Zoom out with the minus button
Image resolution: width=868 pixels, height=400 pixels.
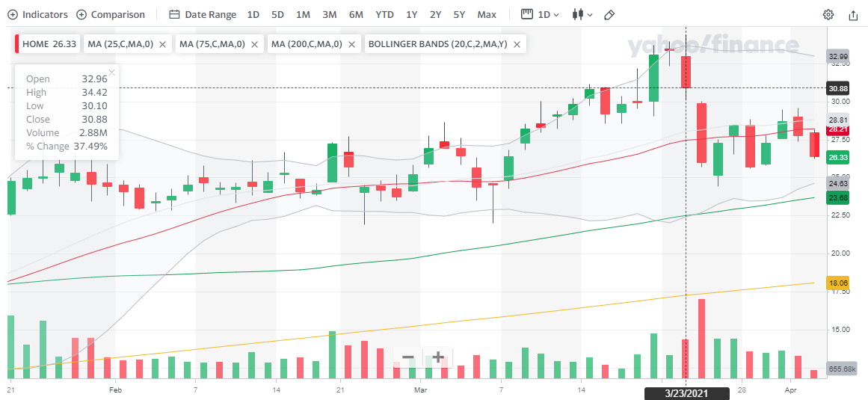tap(407, 357)
